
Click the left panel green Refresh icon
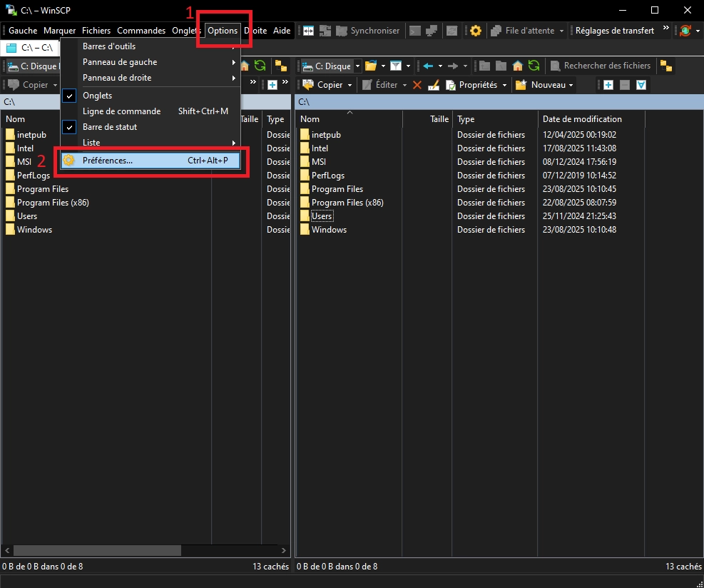(260, 66)
